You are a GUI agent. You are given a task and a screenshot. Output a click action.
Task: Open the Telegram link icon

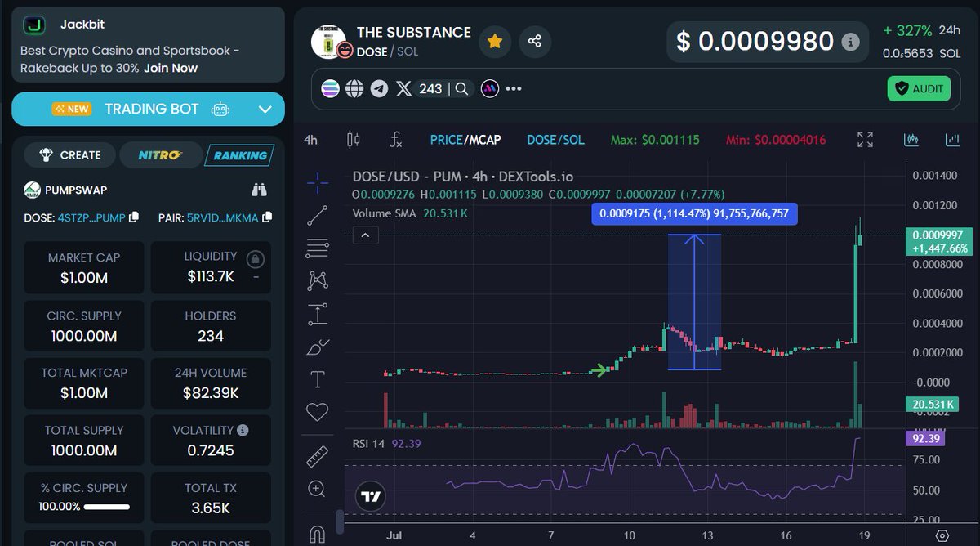[x=379, y=89]
